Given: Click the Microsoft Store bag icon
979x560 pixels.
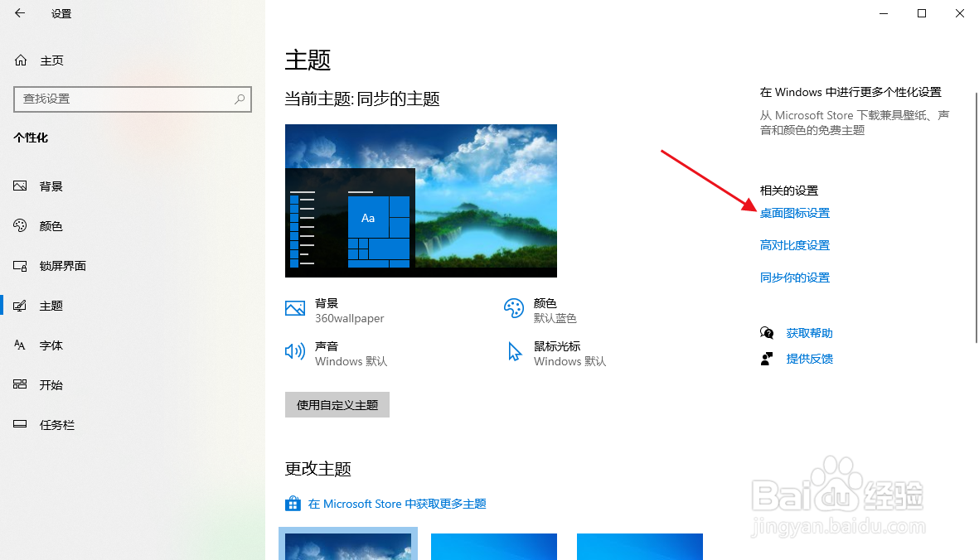Looking at the screenshot, I should tap(293, 503).
